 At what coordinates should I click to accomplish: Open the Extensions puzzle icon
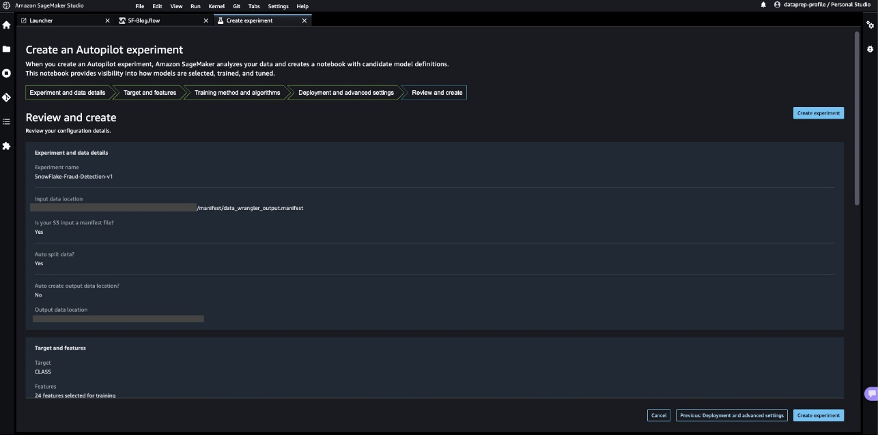[7, 146]
